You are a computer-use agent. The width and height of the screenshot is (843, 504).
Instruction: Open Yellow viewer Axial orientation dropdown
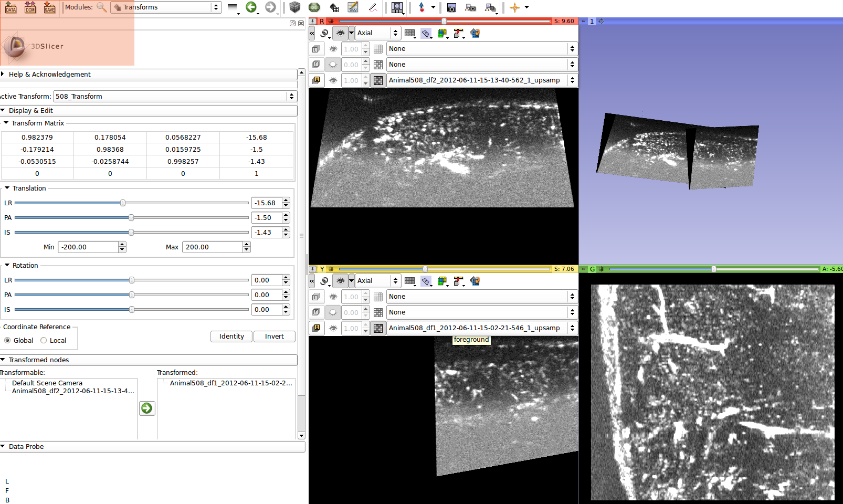tap(377, 281)
